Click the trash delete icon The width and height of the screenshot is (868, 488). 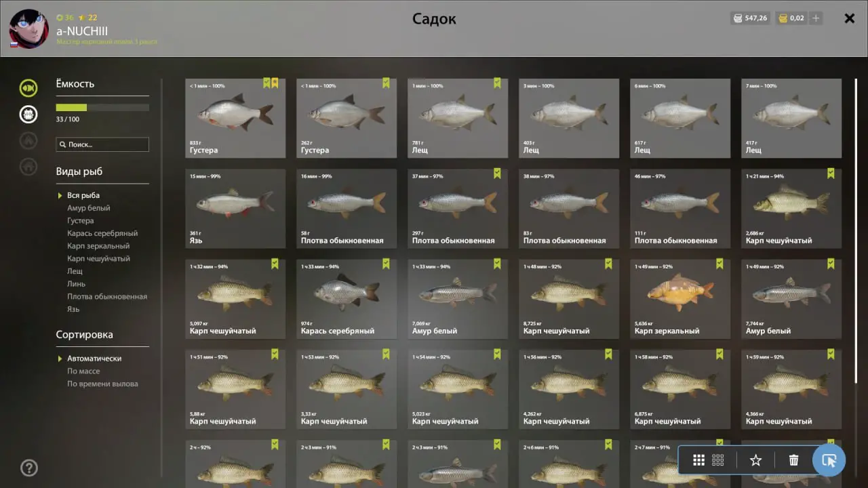[x=793, y=460]
